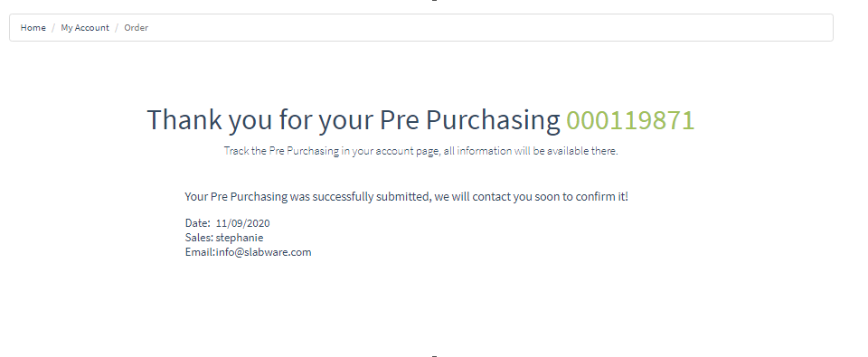Click the sales name stephanie
The width and height of the screenshot is (868, 357).
240,238
